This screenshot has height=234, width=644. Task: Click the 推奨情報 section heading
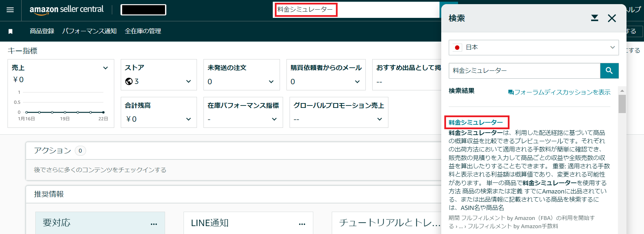coord(49,194)
